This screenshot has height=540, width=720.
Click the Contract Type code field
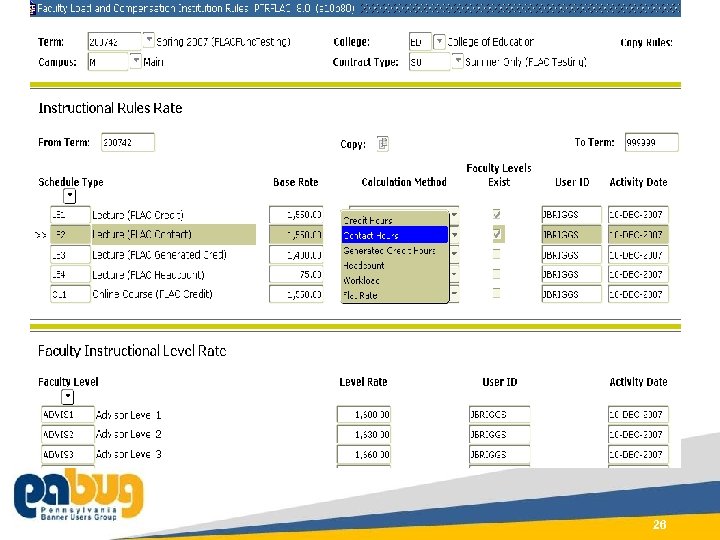(x=429, y=62)
